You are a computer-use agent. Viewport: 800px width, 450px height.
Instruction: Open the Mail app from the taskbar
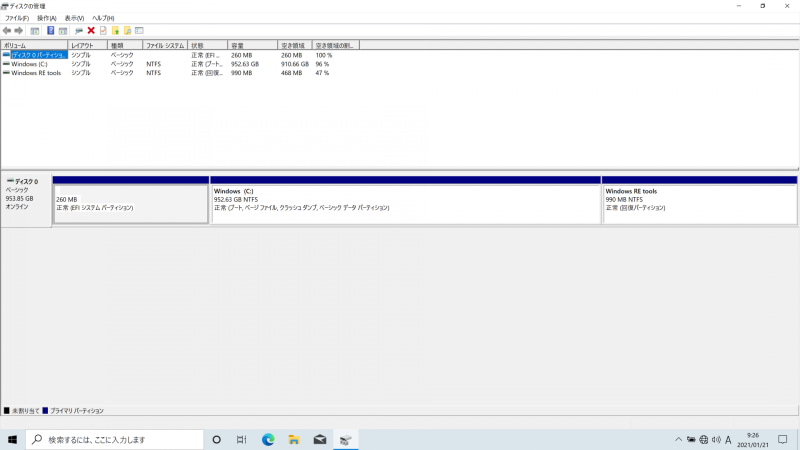pos(320,439)
